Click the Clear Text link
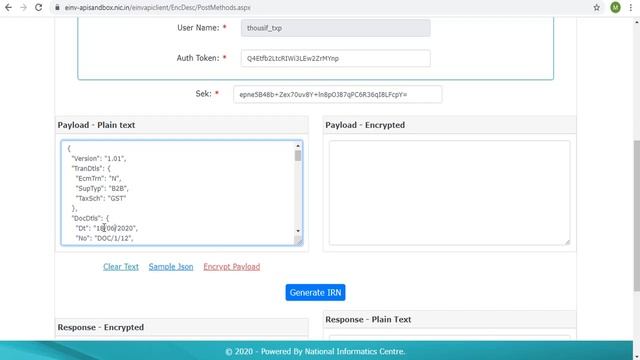This screenshot has height=360, width=640. click(121, 267)
